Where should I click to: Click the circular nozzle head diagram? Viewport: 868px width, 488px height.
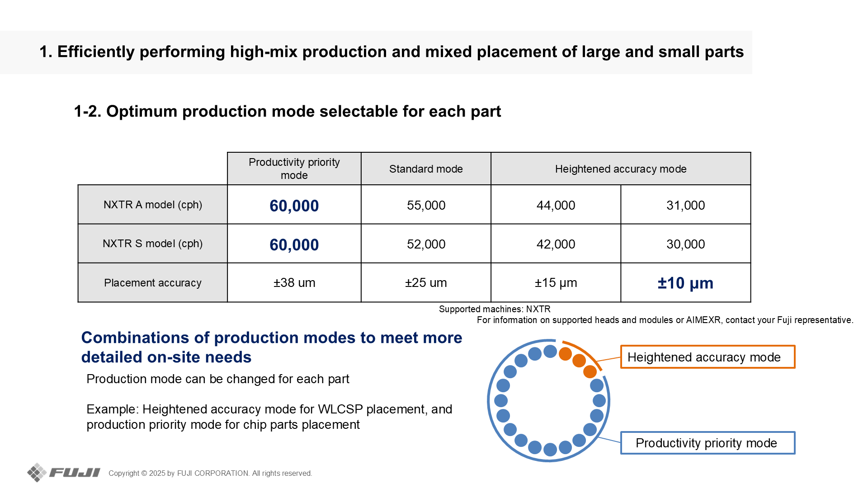(549, 401)
